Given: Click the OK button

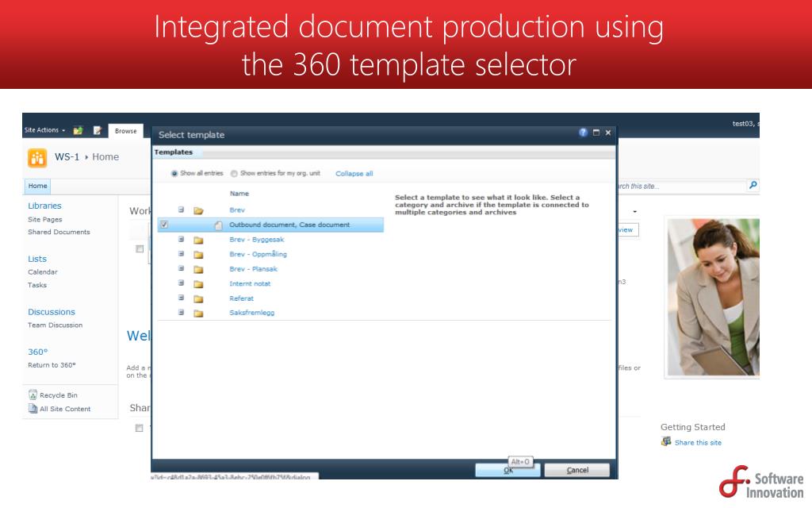Looking at the screenshot, I should [508, 470].
